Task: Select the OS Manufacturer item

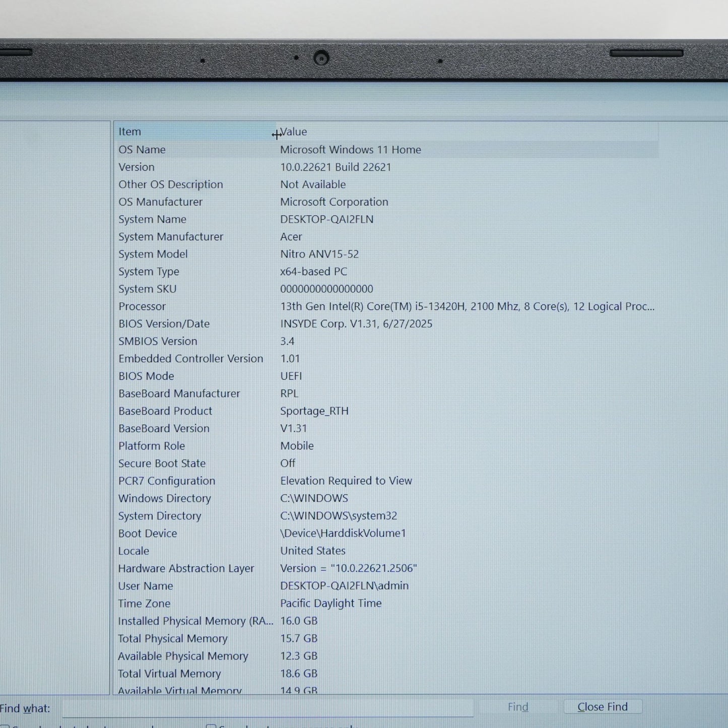Action: tap(161, 202)
